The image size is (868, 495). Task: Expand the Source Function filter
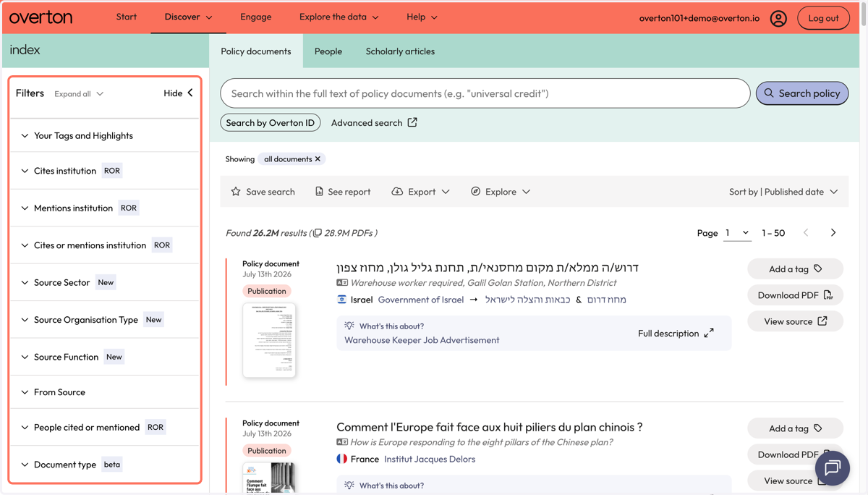(x=104, y=357)
